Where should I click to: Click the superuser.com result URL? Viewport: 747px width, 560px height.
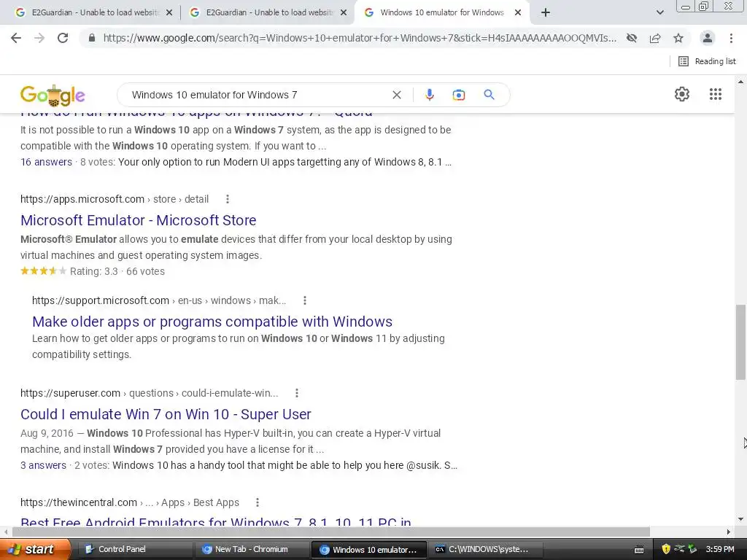[x=149, y=393]
